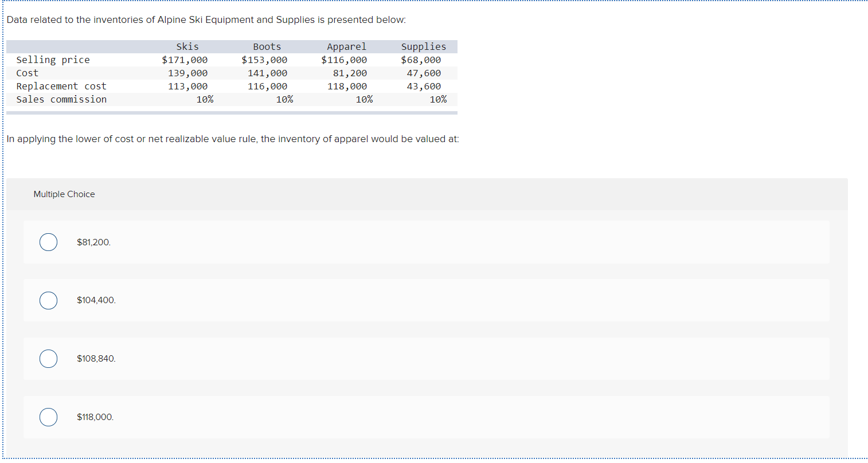Select the Apparel column header
This screenshot has height=463, width=868.
pos(346,46)
